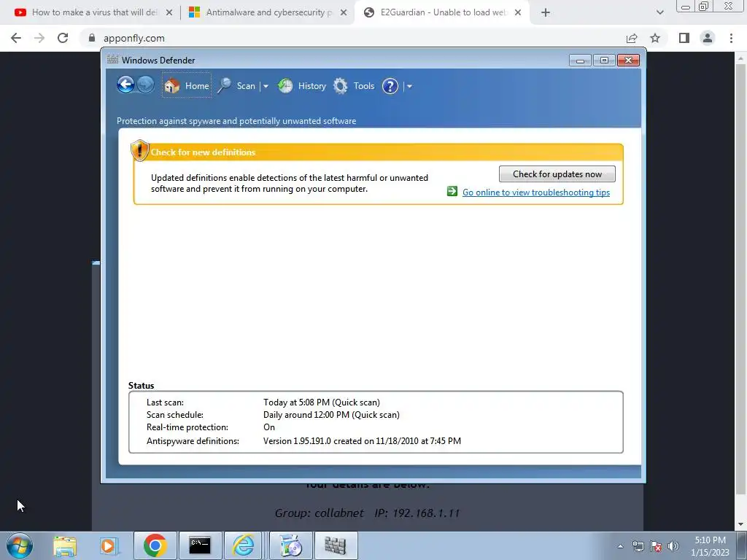
Task: Reload the apponfly.com page
Action: point(63,38)
